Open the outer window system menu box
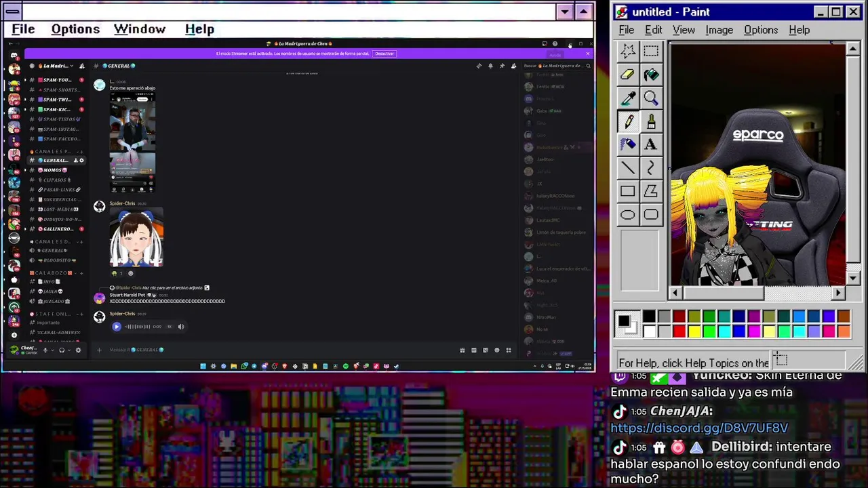This screenshot has height=488, width=868. 12,12
